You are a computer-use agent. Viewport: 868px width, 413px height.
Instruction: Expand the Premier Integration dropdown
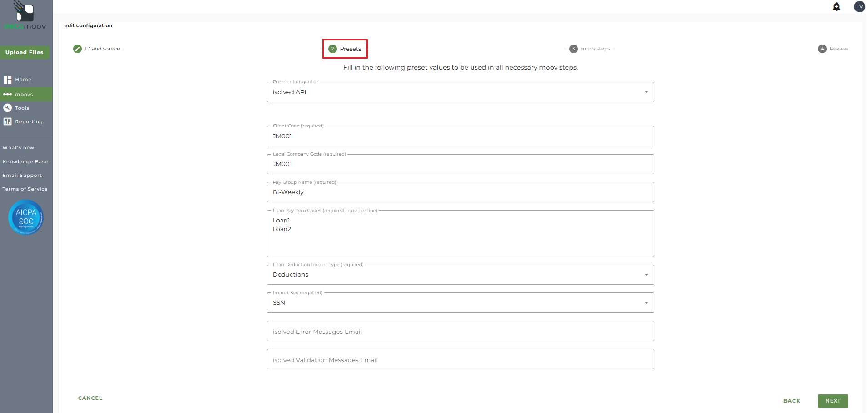click(x=646, y=92)
